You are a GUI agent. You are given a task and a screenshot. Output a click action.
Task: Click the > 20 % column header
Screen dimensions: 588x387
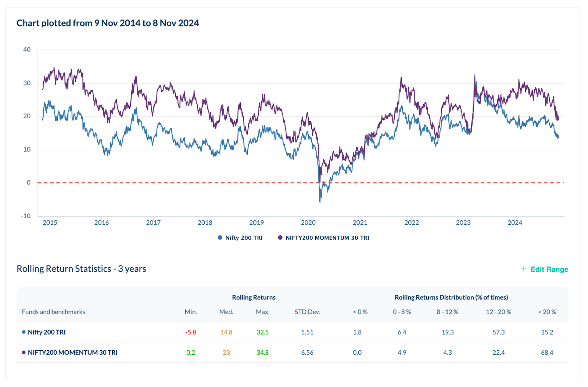(x=547, y=312)
